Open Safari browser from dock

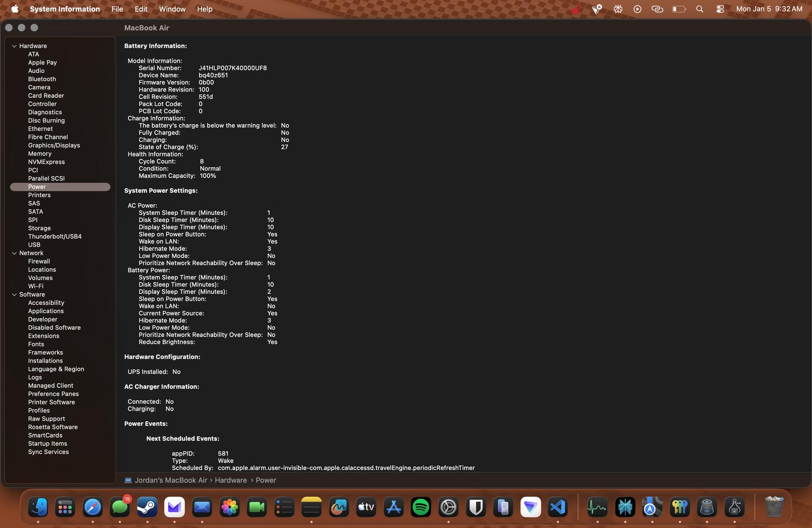tap(92, 507)
